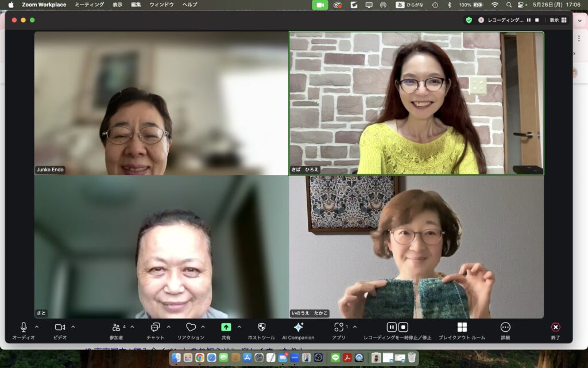Mute the microphone with the オーディオ button
The width and height of the screenshot is (588, 368).
[24, 327]
